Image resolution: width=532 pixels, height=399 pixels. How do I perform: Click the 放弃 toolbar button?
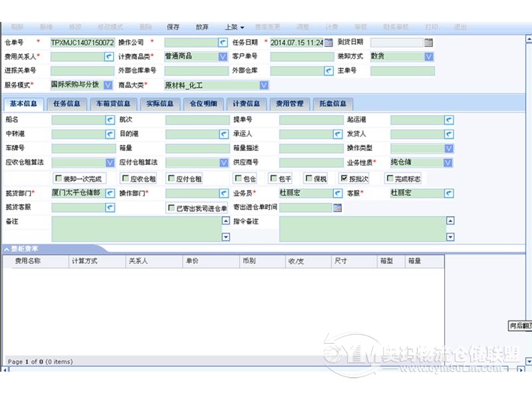pos(202,27)
